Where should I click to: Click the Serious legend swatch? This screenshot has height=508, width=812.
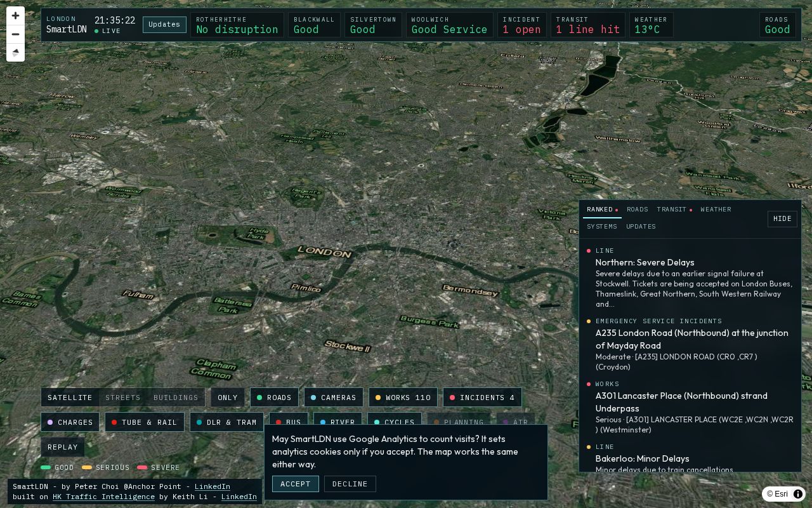[x=87, y=468]
